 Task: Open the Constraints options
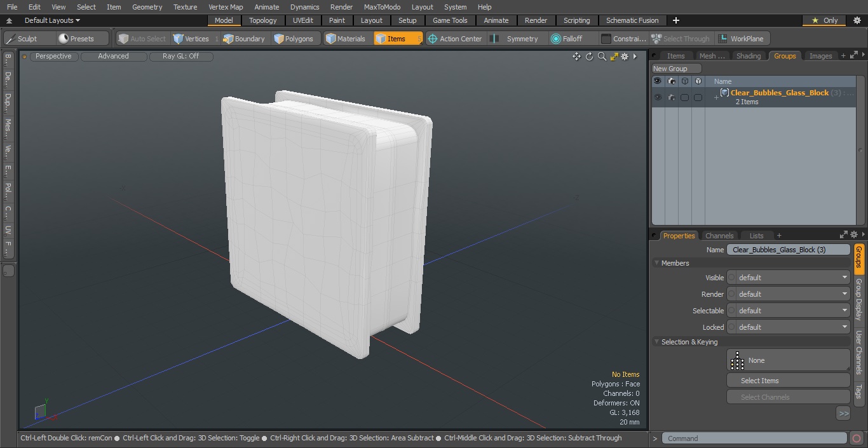[624, 39]
